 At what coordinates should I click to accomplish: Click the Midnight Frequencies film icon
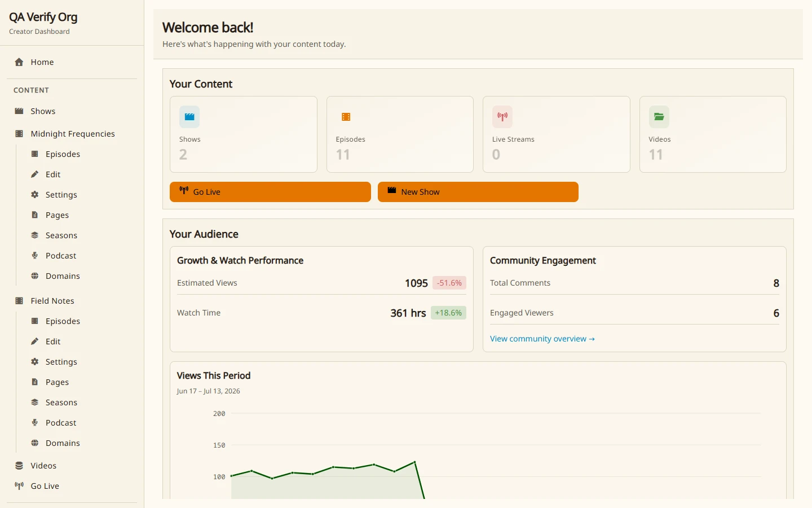[19, 134]
